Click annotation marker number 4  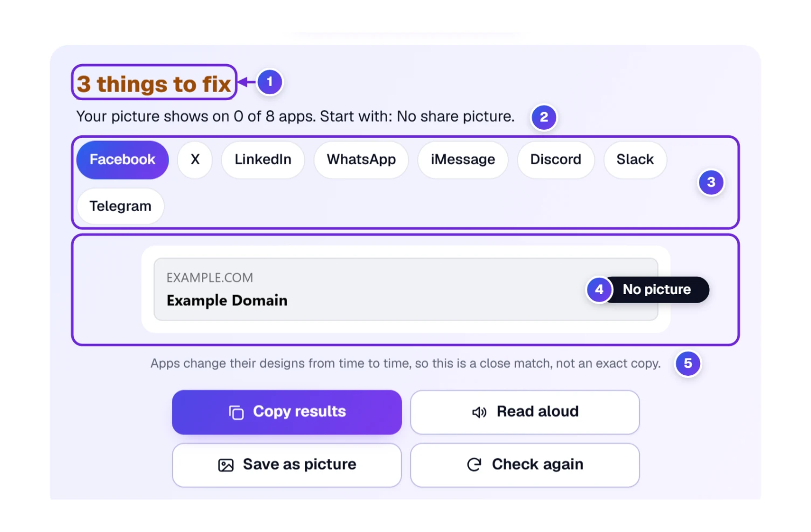click(x=599, y=290)
